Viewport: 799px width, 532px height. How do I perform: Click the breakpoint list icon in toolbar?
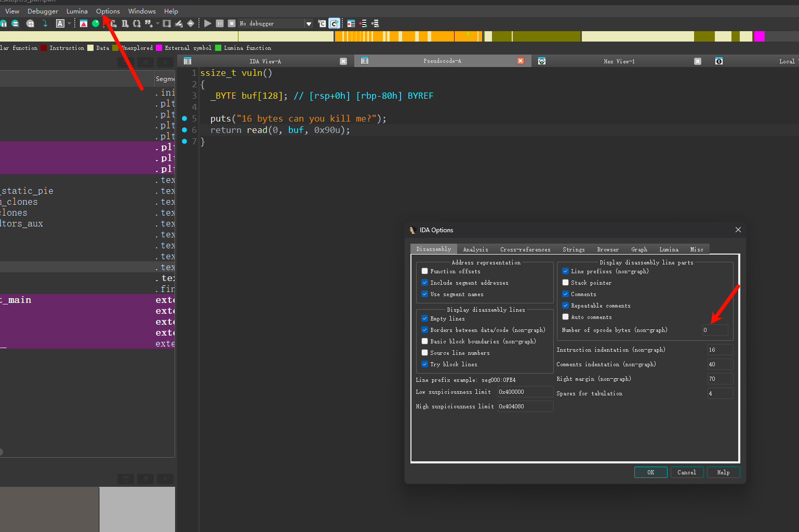351,23
